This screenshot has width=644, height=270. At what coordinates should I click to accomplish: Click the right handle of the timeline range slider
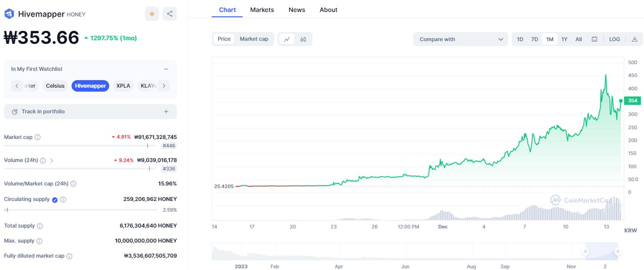pyautogui.click(x=617, y=251)
